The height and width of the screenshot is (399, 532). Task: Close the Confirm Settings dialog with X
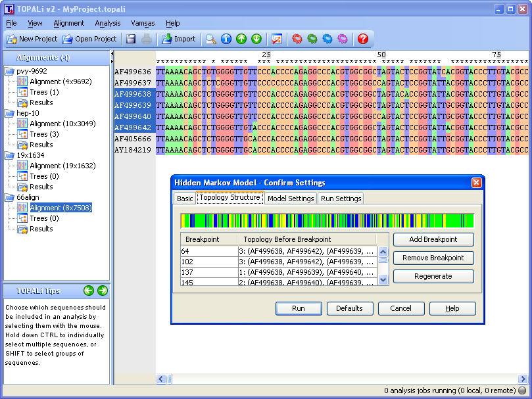476,183
